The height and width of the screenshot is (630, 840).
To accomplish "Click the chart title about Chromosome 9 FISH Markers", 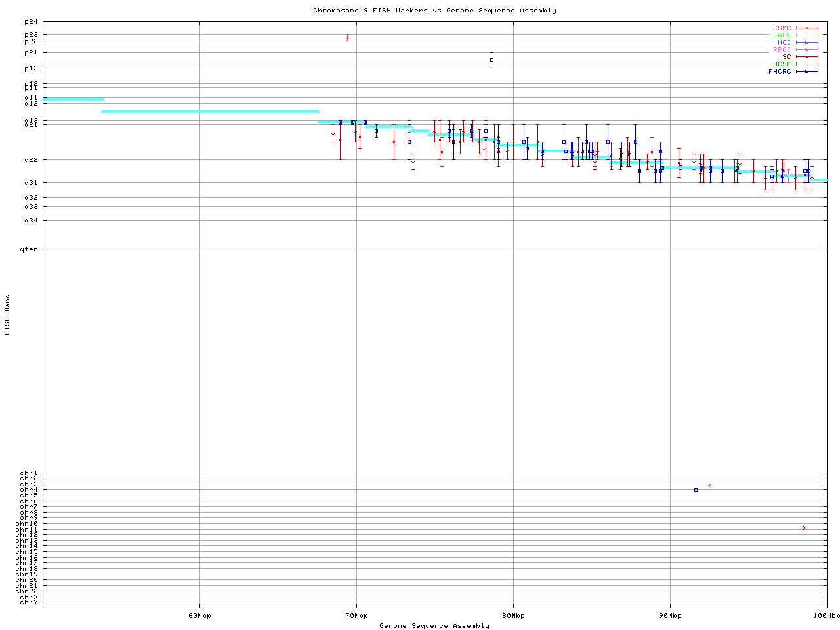I will pos(434,10).
